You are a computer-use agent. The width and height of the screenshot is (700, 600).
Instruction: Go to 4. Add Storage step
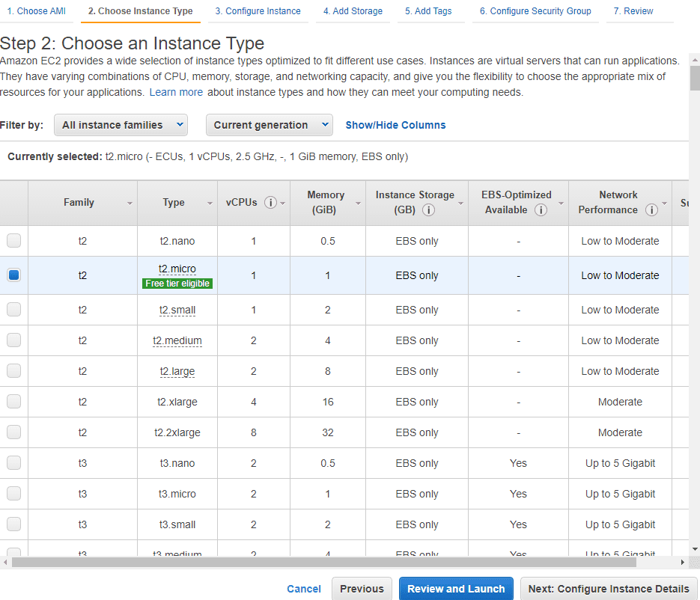click(x=353, y=11)
